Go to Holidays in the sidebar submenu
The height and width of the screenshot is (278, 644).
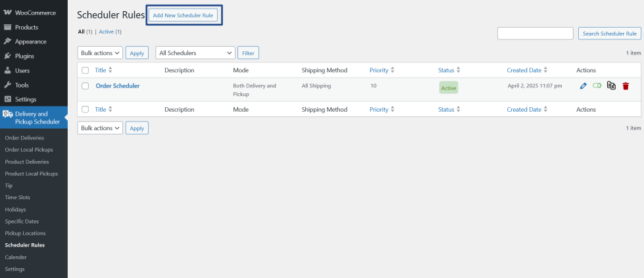16,209
